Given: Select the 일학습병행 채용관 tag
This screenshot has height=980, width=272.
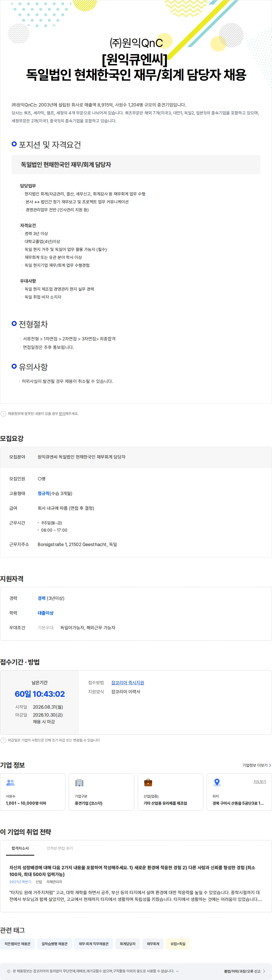Looking at the screenshot, I should coord(54,944).
